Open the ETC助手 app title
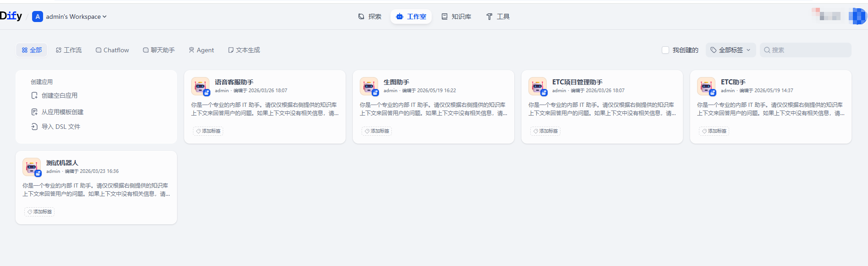The width and height of the screenshot is (868, 266). click(x=733, y=82)
